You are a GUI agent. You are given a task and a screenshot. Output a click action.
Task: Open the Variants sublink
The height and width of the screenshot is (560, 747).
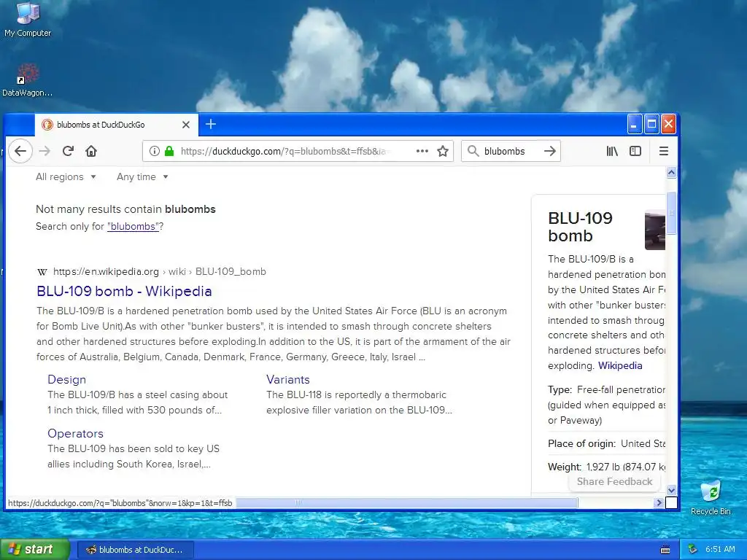coord(288,379)
